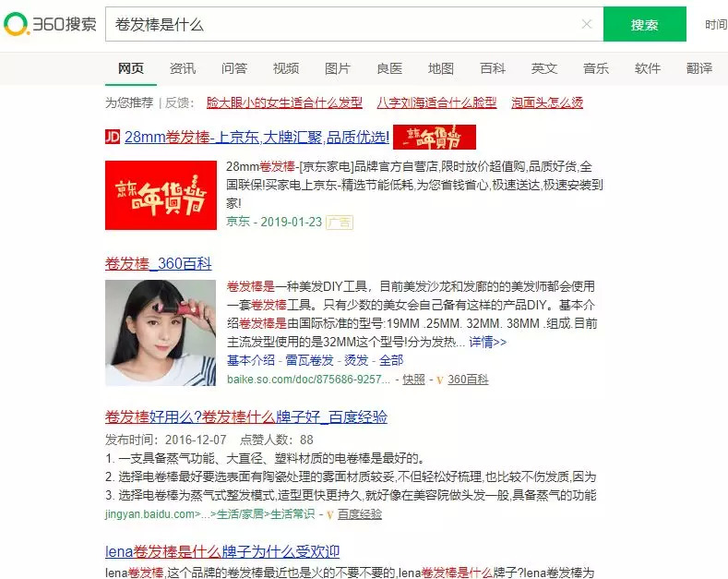Select the 翻译 tab
The width and height of the screenshot is (728, 579).
point(699,68)
